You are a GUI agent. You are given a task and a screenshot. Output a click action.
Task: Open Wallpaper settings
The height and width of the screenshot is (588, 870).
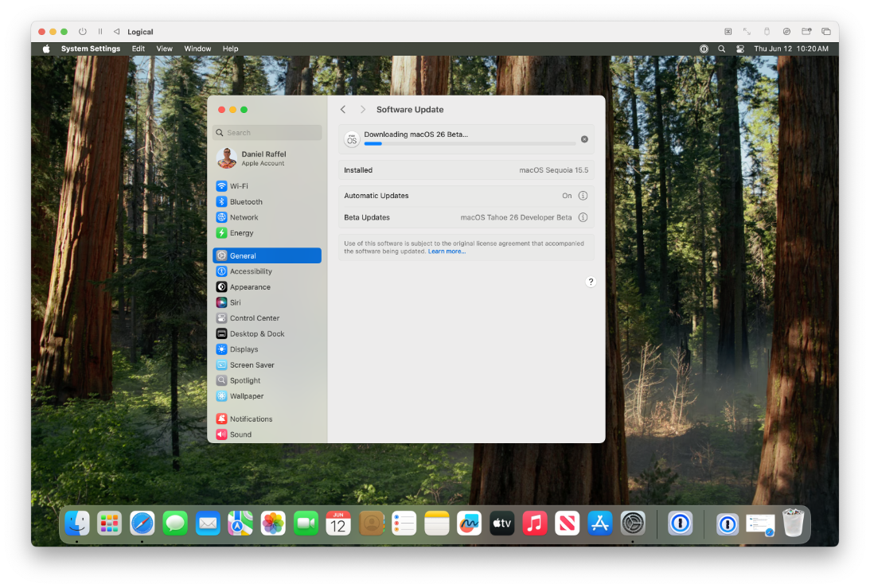point(267,395)
